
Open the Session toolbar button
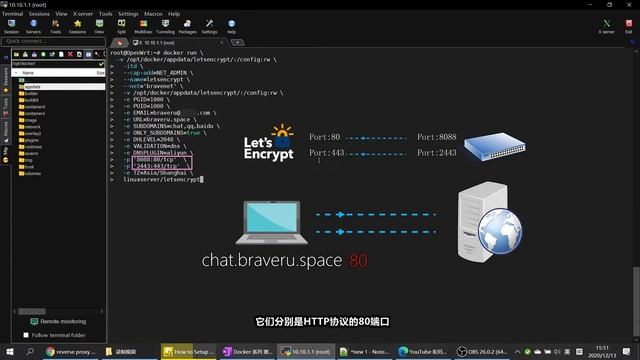[x=11, y=27]
